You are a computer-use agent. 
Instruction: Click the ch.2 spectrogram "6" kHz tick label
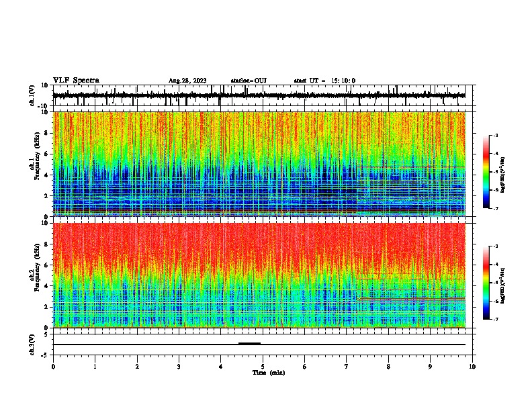click(x=46, y=265)
